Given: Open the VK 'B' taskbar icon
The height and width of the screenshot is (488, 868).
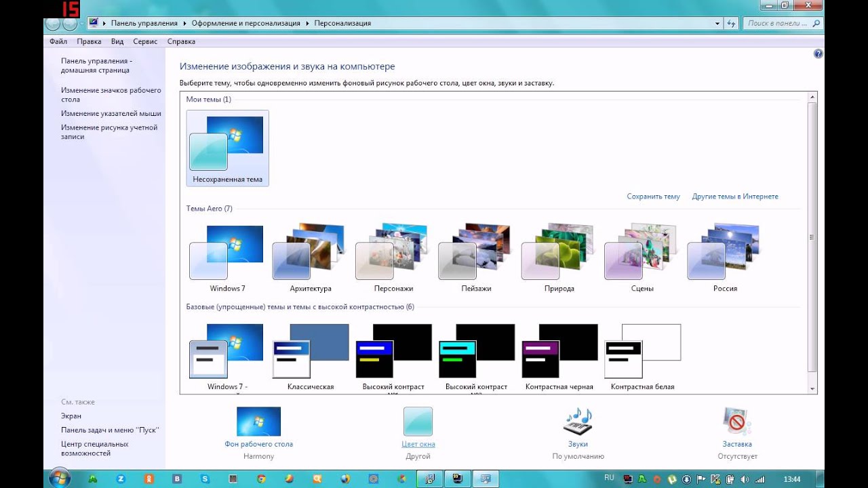Looking at the screenshot, I should tap(177, 479).
